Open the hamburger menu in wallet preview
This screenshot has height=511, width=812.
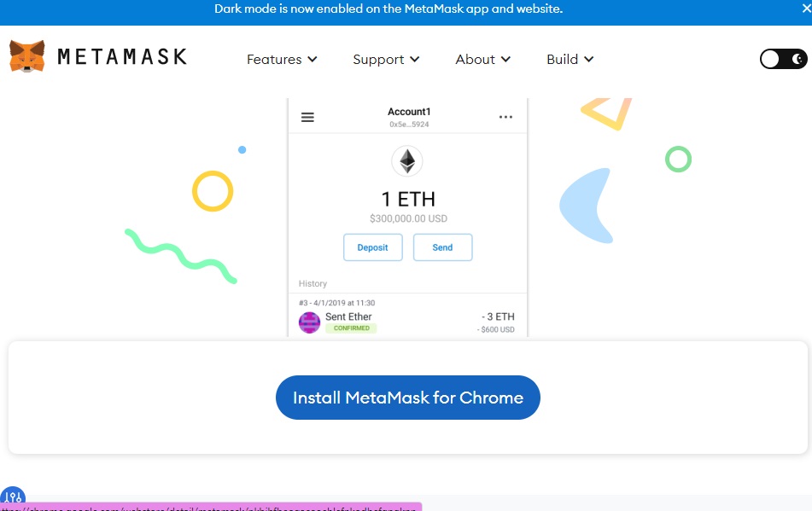click(x=307, y=117)
